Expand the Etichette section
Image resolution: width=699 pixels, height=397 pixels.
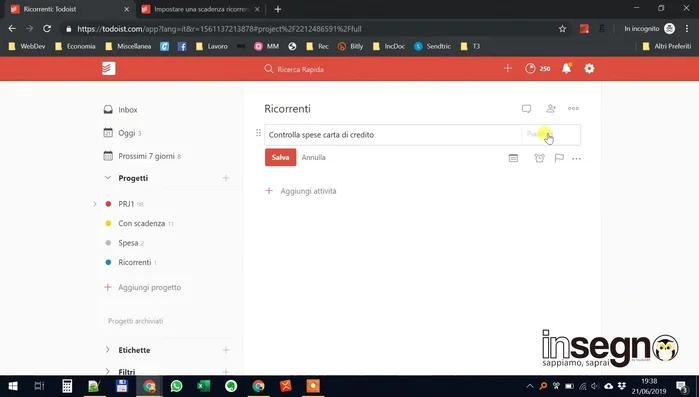point(107,350)
